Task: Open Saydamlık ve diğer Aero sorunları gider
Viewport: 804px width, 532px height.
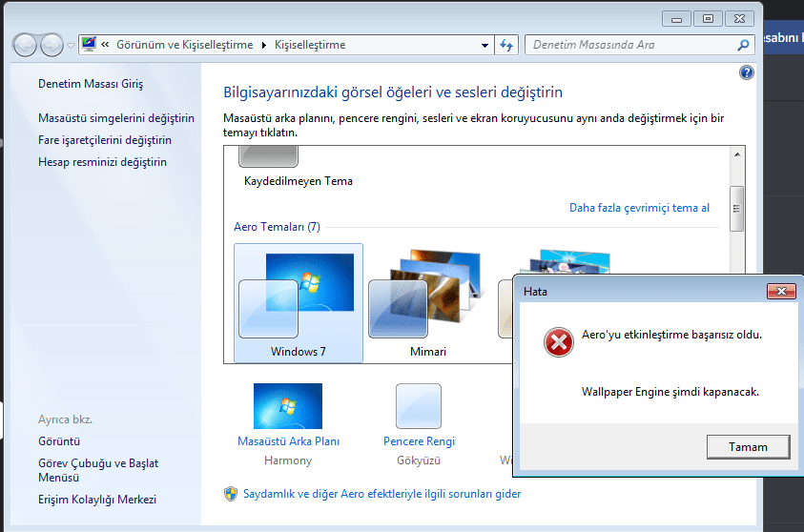Action: click(x=382, y=494)
